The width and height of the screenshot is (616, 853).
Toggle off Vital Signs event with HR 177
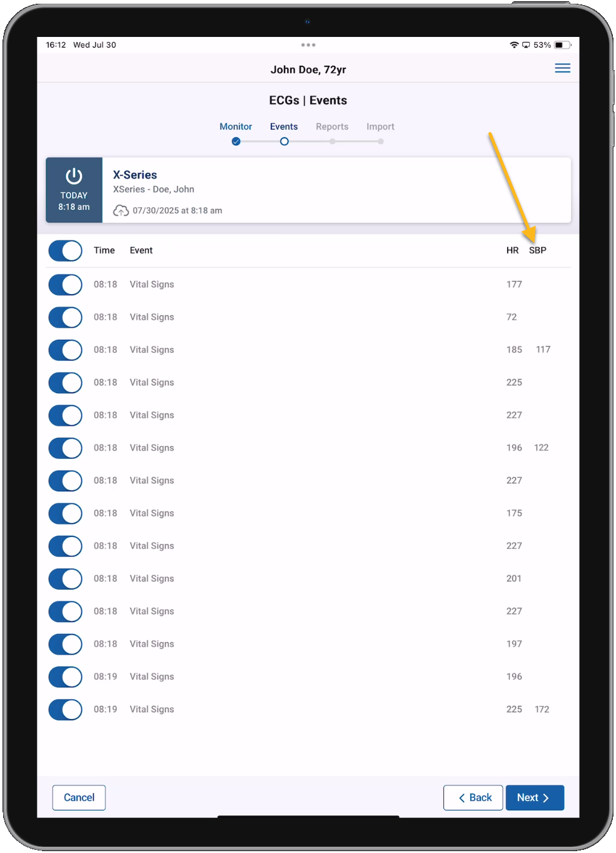click(65, 285)
